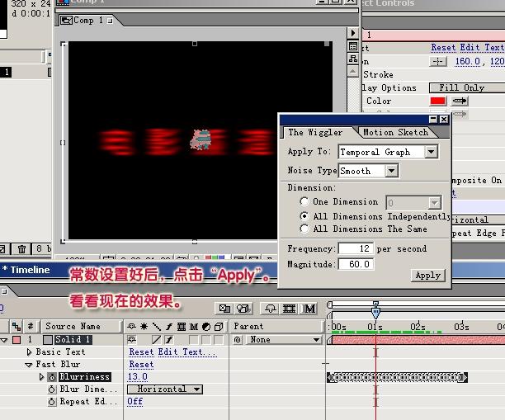Click Edit Text link in Effect Controls
The width and height of the screenshot is (505, 420).
(x=482, y=47)
